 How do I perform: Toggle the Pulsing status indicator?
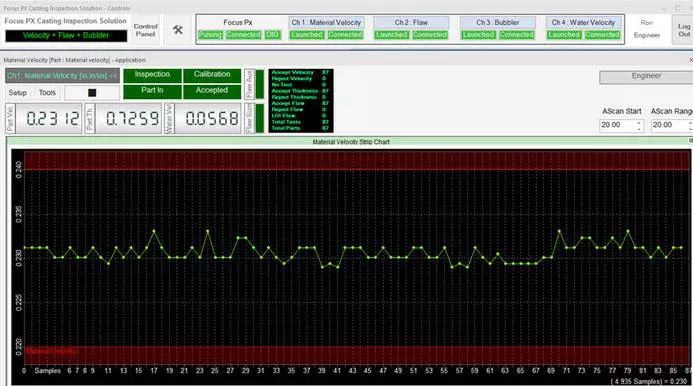[x=210, y=35]
